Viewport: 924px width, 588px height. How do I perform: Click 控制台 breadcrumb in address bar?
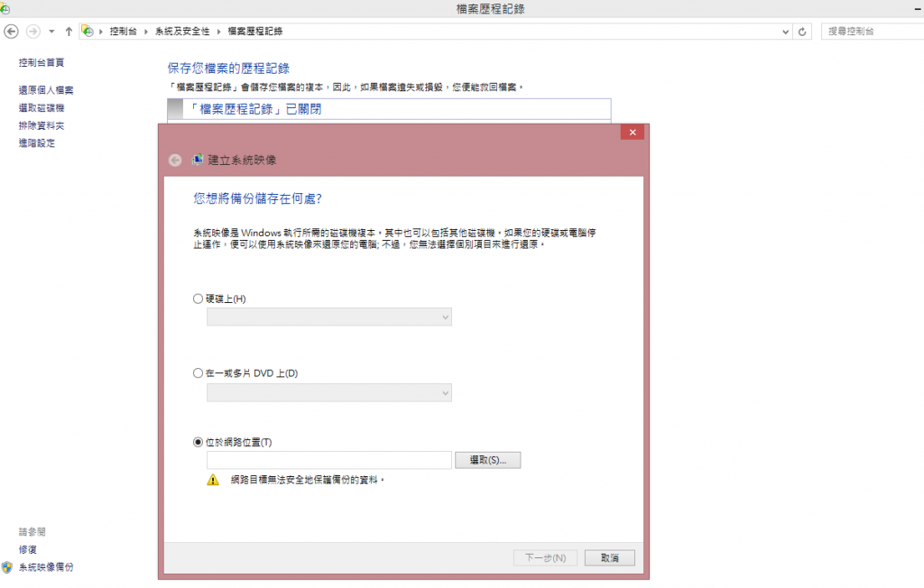[x=123, y=32]
